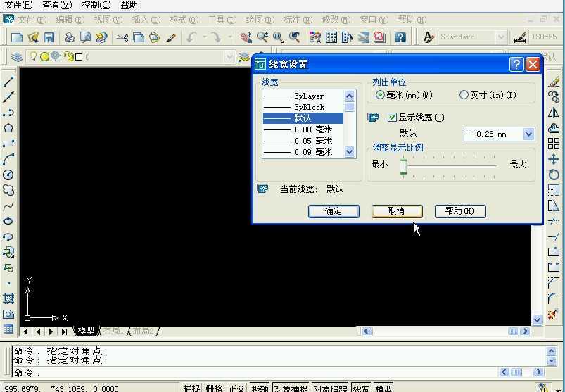
Task: Select the Revision Cloud tool
Action: [x=8, y=190]
